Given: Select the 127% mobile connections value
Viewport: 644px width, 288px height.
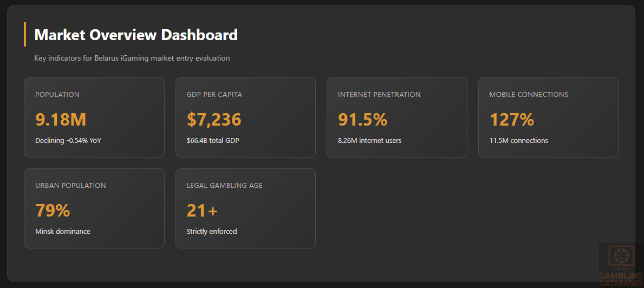Looking at the screenshot, I should tap(512, 119).
